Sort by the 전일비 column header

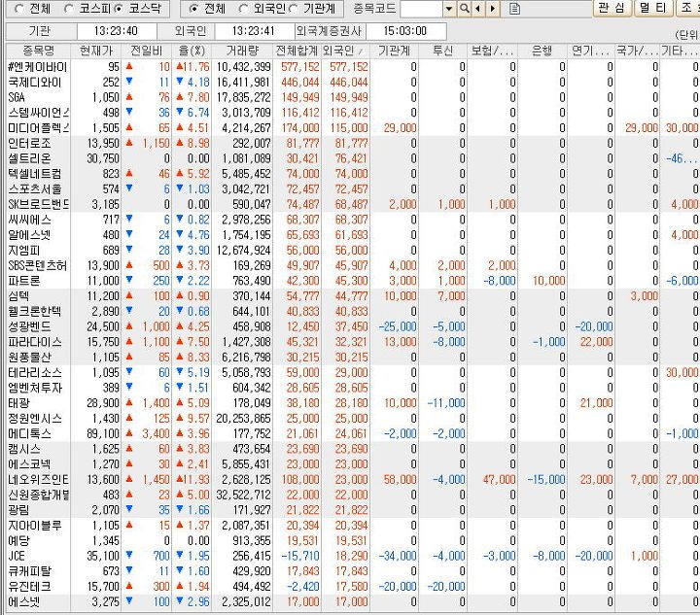(147, 51)
